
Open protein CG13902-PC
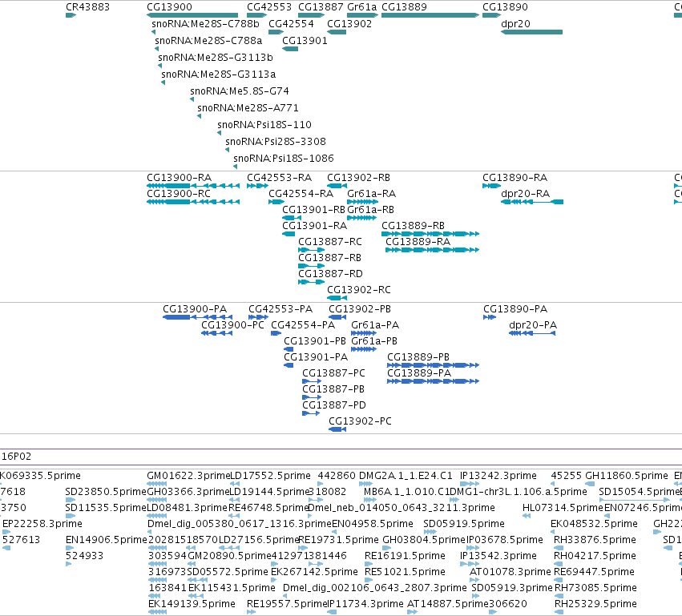(x=337, y=429)
